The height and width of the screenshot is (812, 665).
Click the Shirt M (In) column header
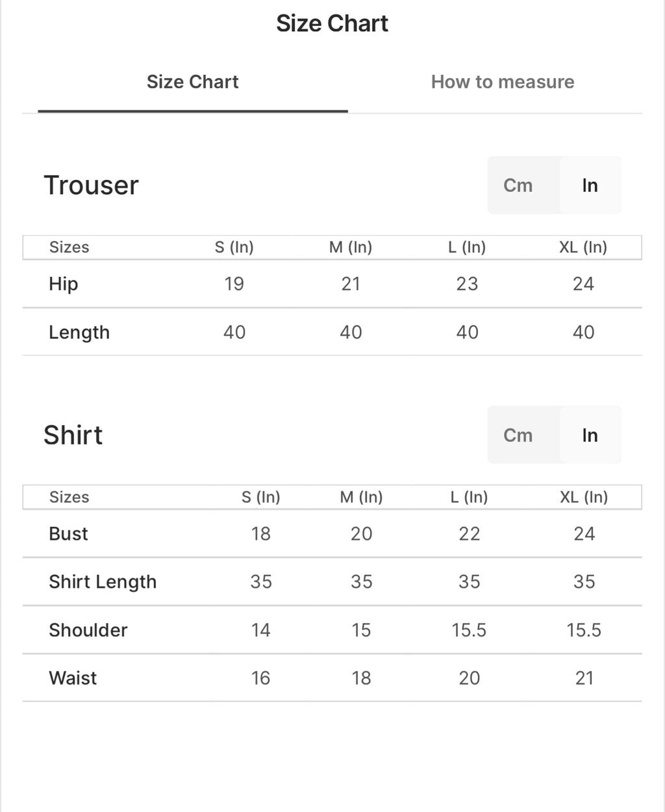coord(361,497)
